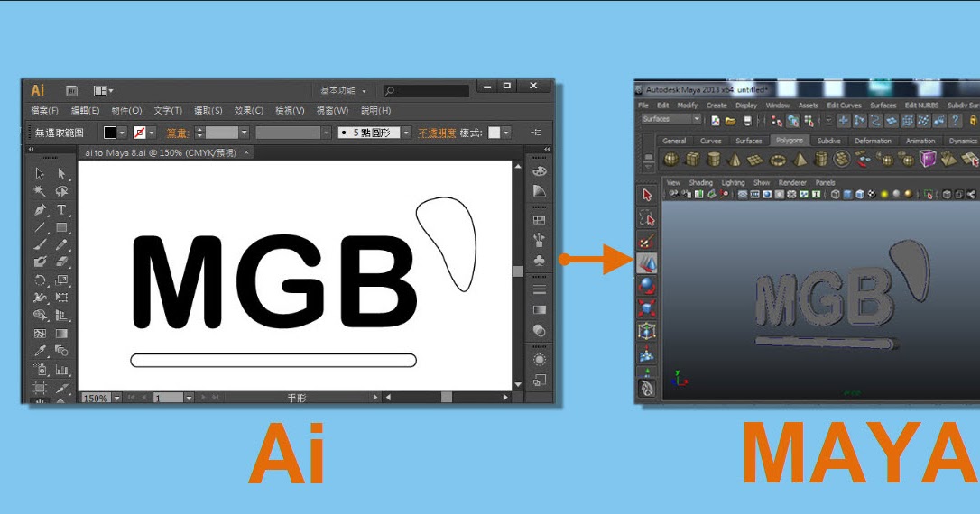Toggle textured display checker icon in Maya
The image size is (980, 514).
[x=872, y=195]
